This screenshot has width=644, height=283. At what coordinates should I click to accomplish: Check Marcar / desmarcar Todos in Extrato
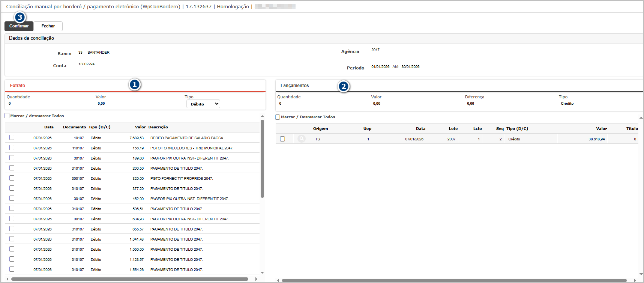pos(7,116)
